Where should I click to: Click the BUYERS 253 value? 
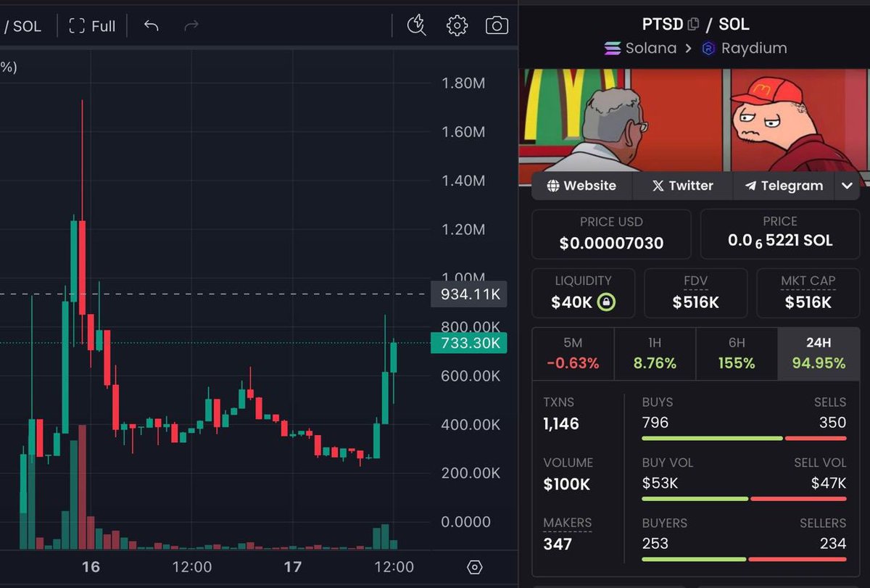click(x=655, y=543)
